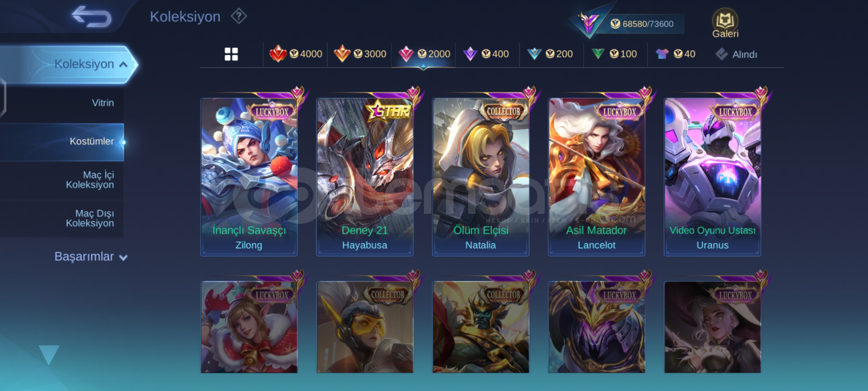
Task: Filter by the red 4000 gem tier
Action: (x=295, y=54)
